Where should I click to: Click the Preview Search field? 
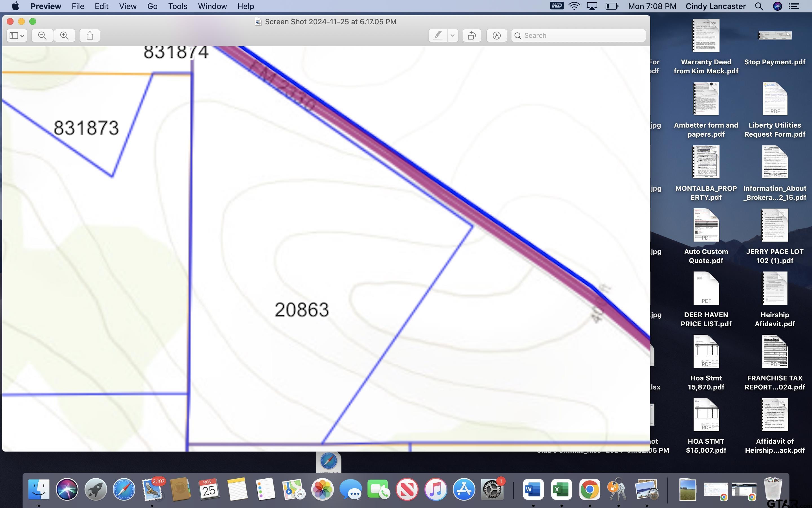pos(578,35)
